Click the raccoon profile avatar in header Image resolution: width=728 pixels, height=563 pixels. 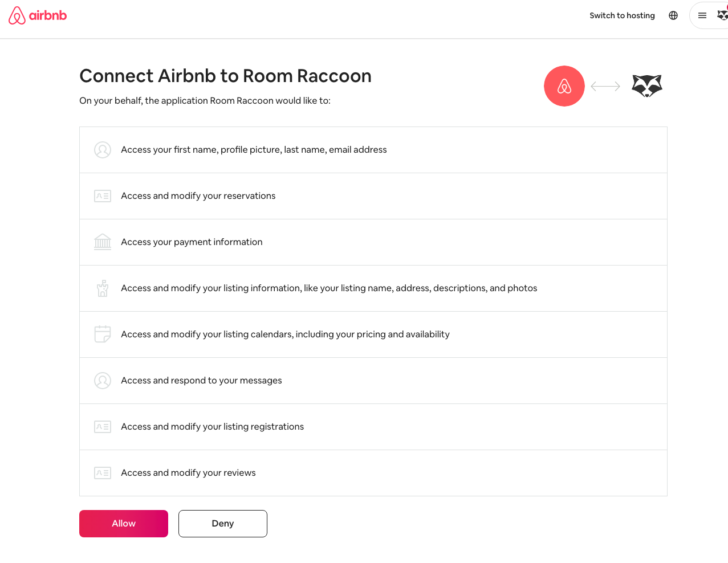click(x=722, y=15)
